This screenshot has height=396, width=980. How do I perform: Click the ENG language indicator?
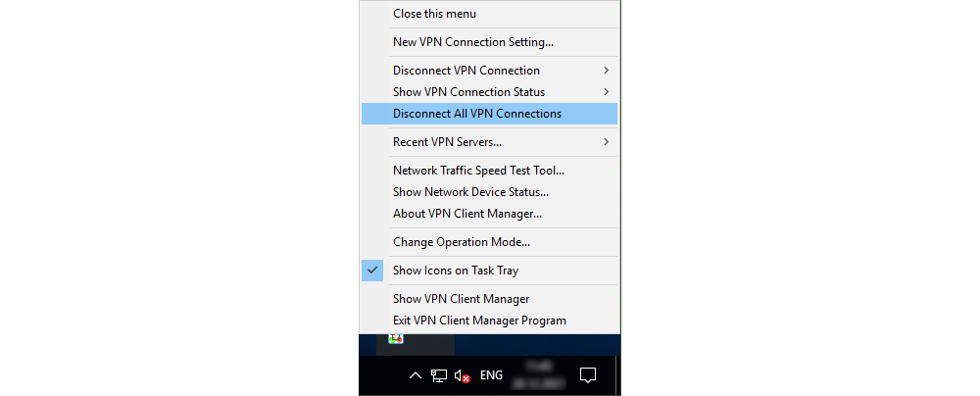(x=492, y=375)
